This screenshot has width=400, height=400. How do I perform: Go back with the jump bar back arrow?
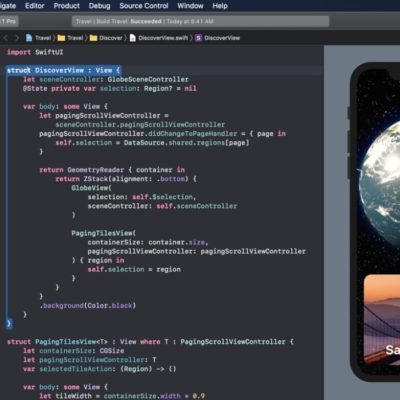coord(6,38)
